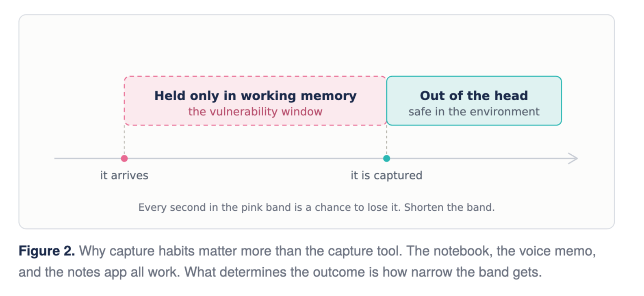644x296 pixels.
Task: Click the 'Shorten the band.' phrase
Action: coord(449,207)
